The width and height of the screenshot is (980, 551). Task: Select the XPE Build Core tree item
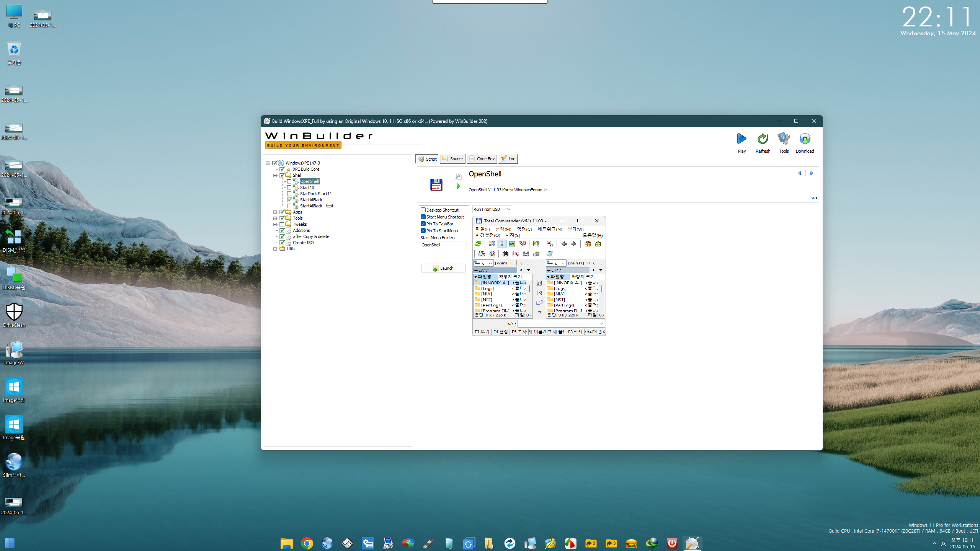coord(306,169)
